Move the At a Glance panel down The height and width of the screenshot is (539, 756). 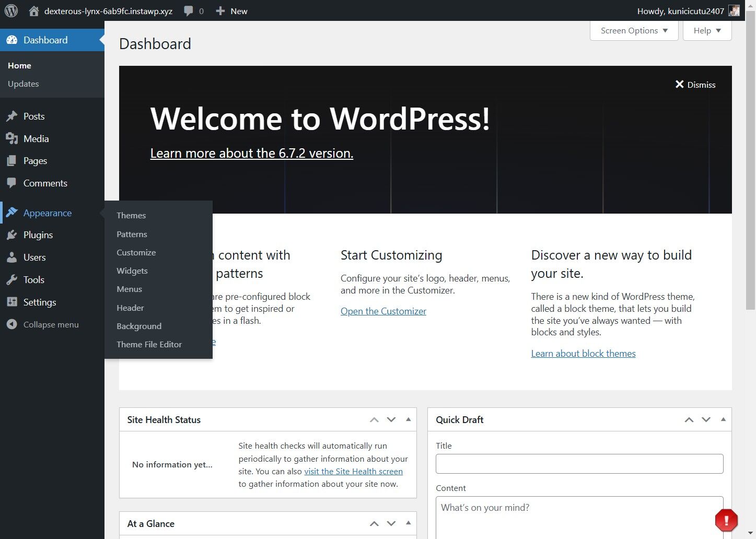391,523
